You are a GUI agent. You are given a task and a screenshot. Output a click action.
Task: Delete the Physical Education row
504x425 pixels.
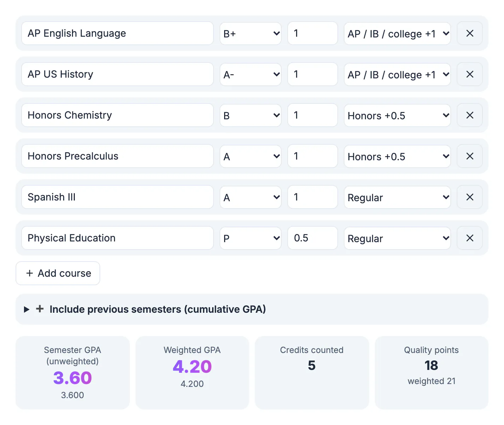(x=470, y=238)
